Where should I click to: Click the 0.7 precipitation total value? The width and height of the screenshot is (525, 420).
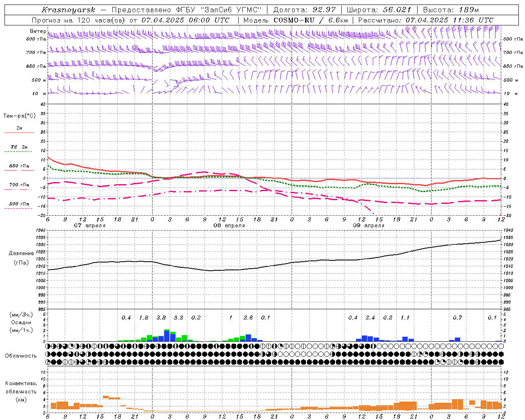pyautogui.click(x=457, y=318)
